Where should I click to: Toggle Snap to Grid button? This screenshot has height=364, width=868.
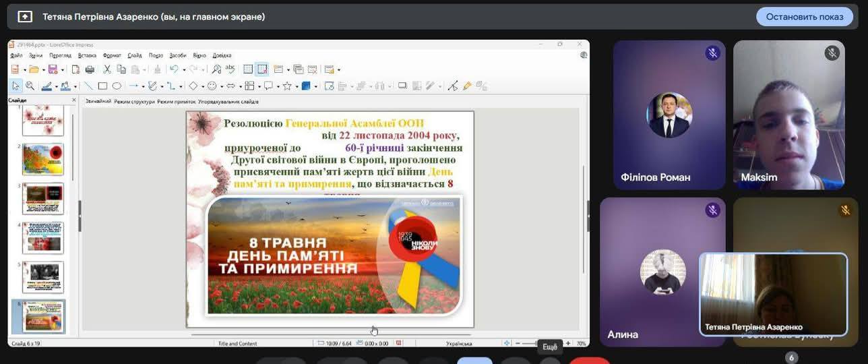pyautogui.click(x=261, y=69)
